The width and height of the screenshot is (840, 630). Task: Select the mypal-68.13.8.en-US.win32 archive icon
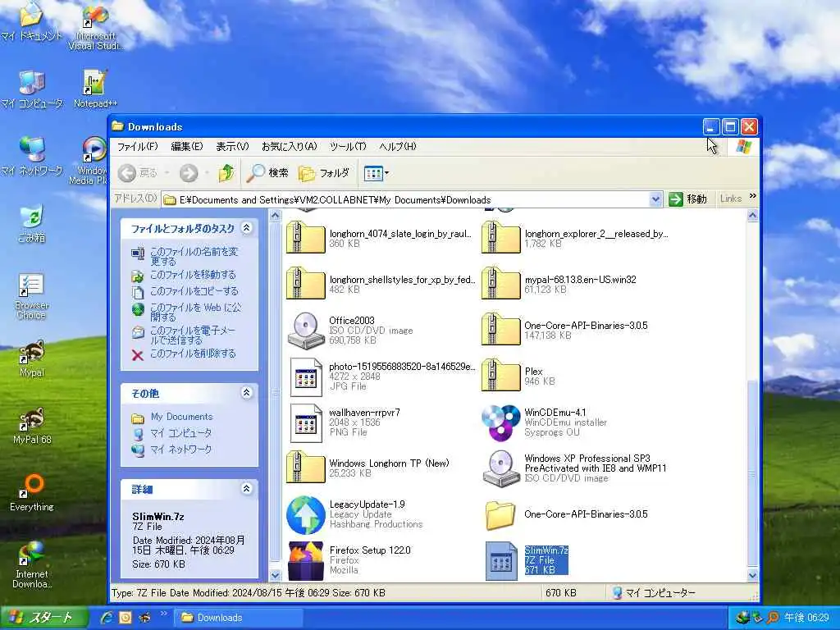point(500,284)
